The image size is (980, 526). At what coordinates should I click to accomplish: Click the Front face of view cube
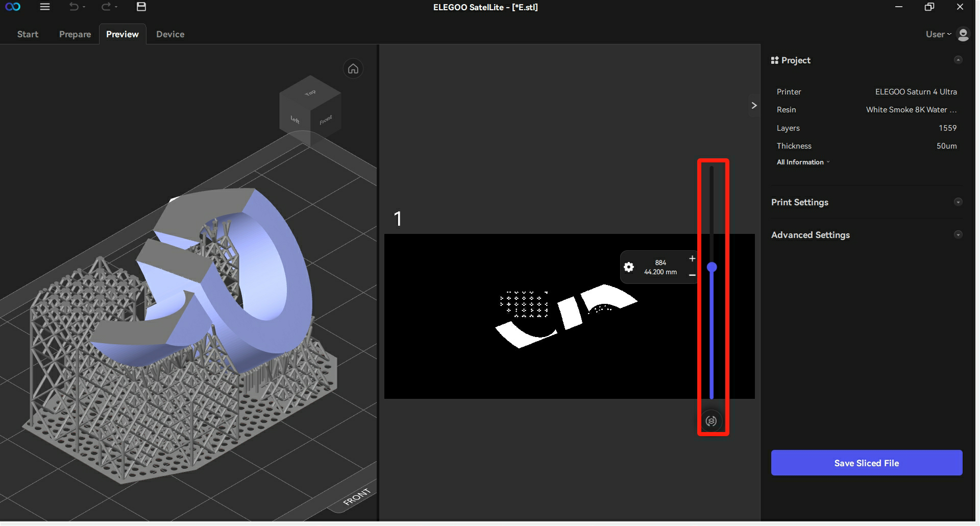(326, 120)
